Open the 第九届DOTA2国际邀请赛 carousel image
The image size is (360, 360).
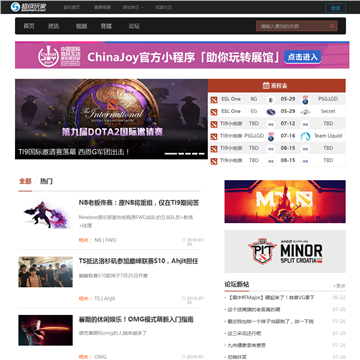click(x=111, y=119)
